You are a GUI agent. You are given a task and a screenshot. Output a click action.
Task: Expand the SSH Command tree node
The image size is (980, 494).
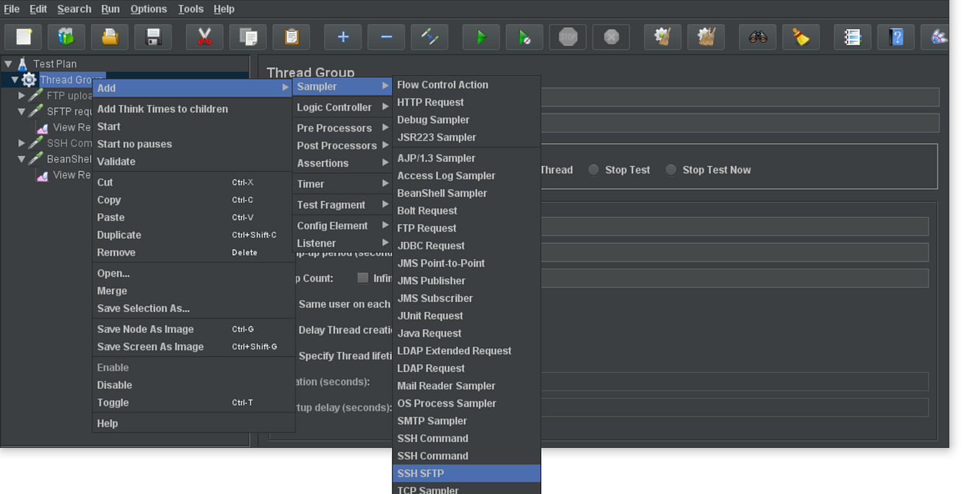(21, 143)
